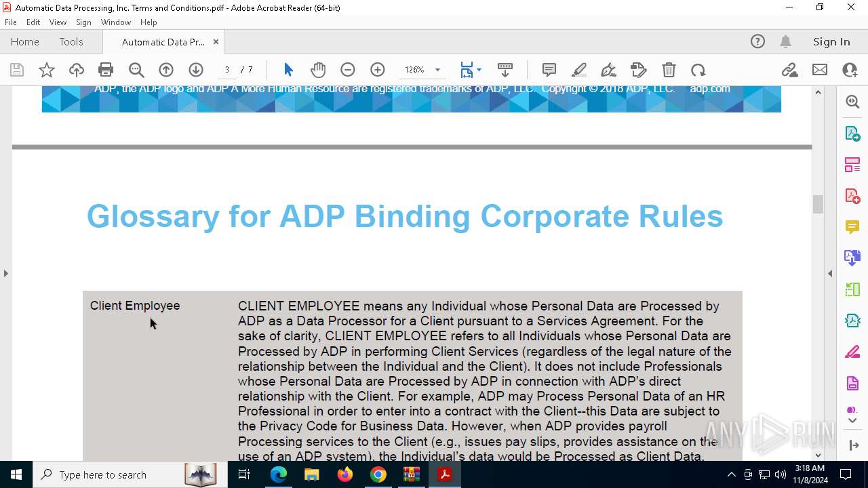The width and height of the screenshot is (868, 488).
Task: Open Help question mark icon
Action: point(757,41)
